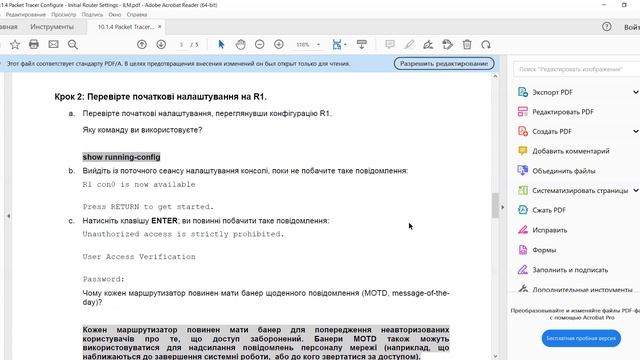Screen dimensions: 640x360
Task: Go to next page arrow
Action: click(x=161, y=44)
